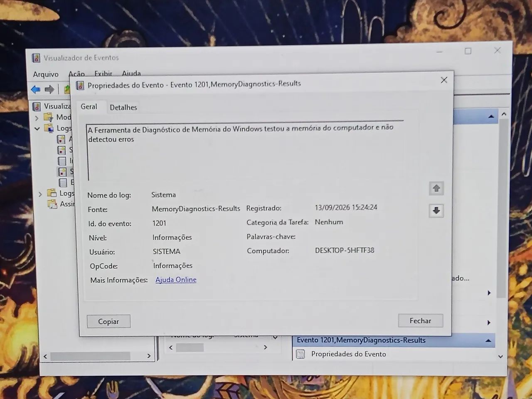Switch to the Detalhes tab
Image resolution: width=532 pixels, height=399 pixels.
(x=123, y=107)
